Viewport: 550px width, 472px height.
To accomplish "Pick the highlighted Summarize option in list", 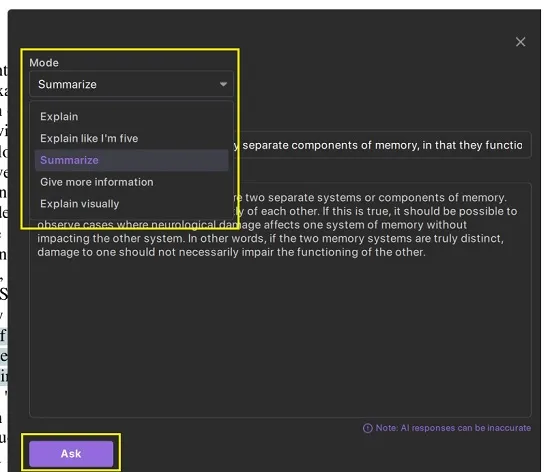I will 132,160.
